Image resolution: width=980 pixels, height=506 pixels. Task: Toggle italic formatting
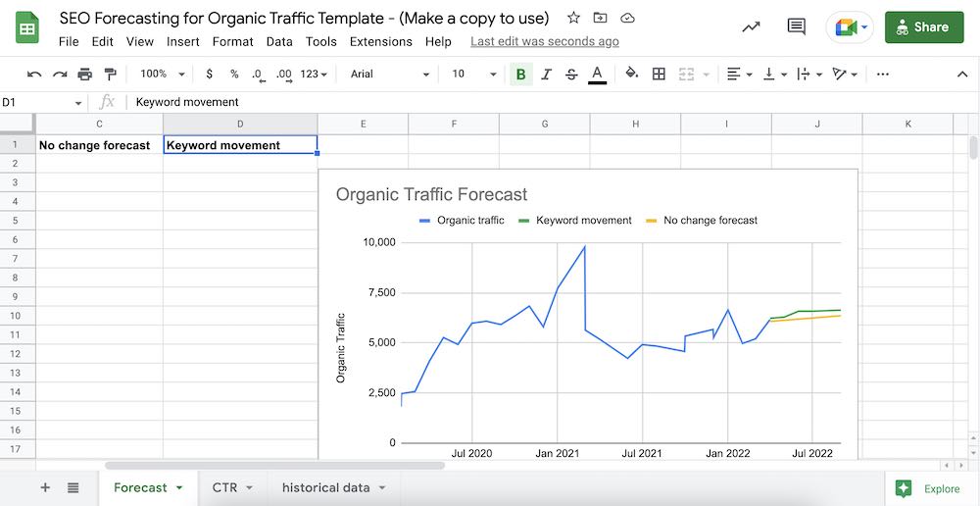click(x=546, y=75)
